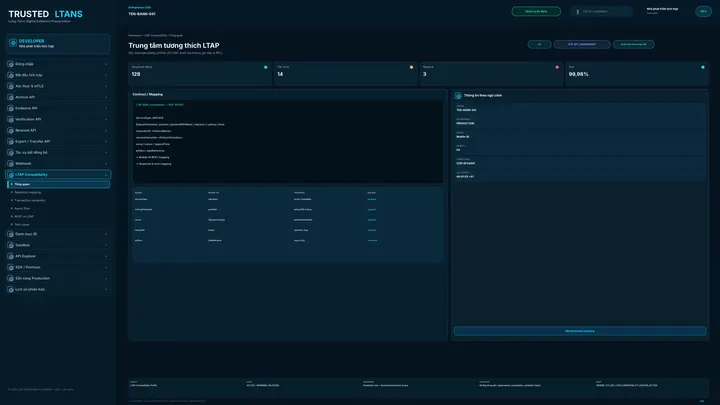Expand the Đăng nhập menu chevron
Image resolution: width=720 pixels, height=405 pixels.
point(106,64)
